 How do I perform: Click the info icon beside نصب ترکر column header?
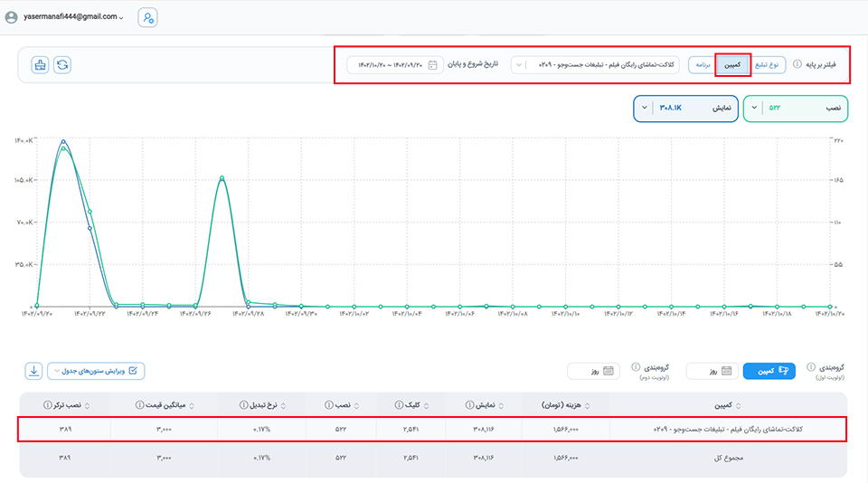click(47, 404)
